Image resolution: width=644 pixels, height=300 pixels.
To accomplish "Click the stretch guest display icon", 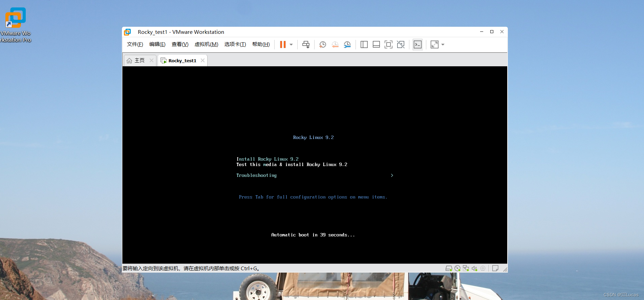I will [x=434, y=45].
